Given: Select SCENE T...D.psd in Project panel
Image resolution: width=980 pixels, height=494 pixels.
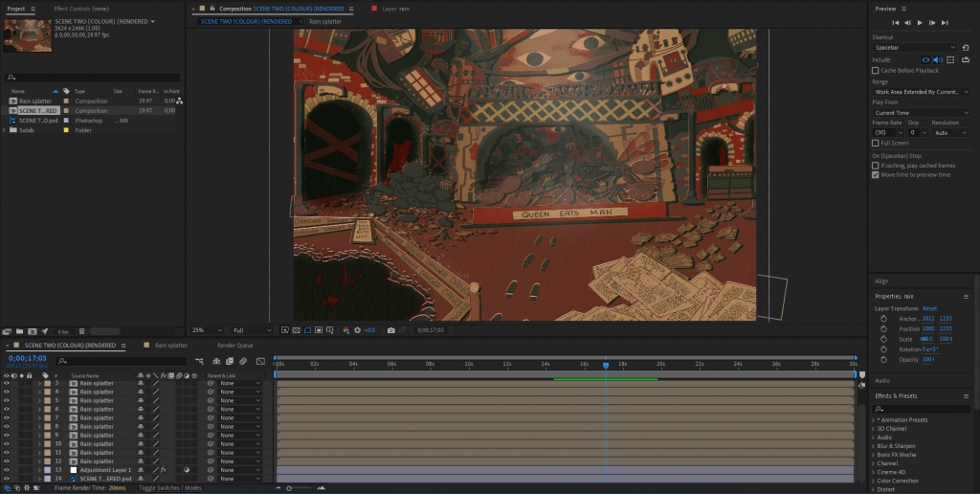Looking at the screenshot, I should tap(38, 120).
